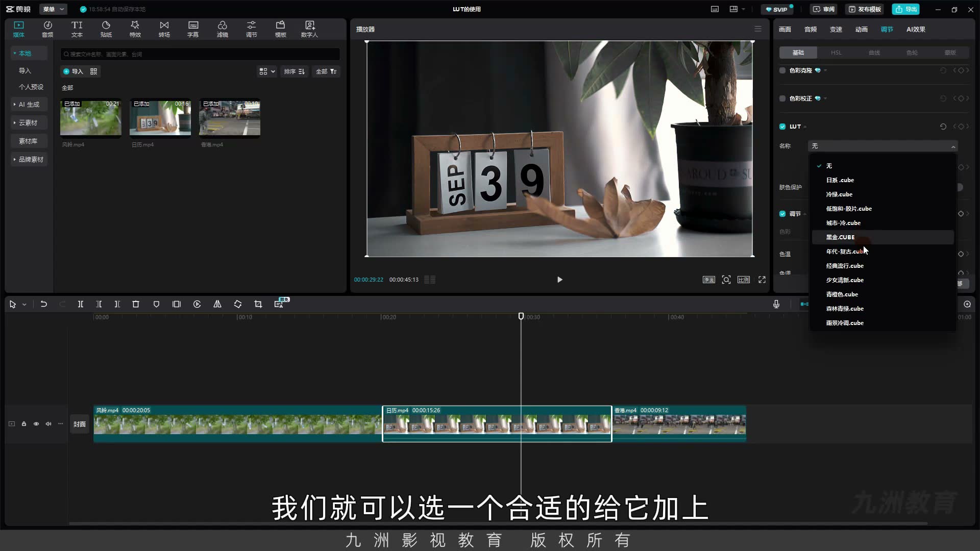The height and width of the screenshot is (551, 980).
Task: Toggle track visibility eye icon
Action: tap(36, 424)
